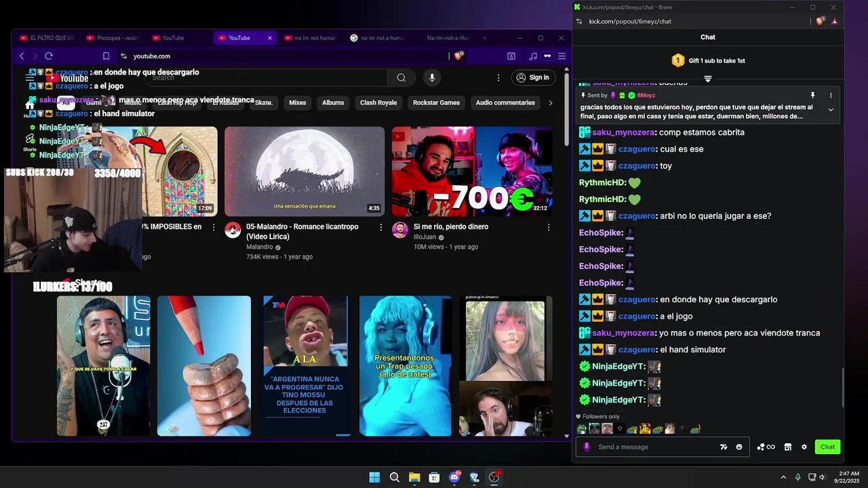Go back in the YouTube browser window

(x=22, y=56)
